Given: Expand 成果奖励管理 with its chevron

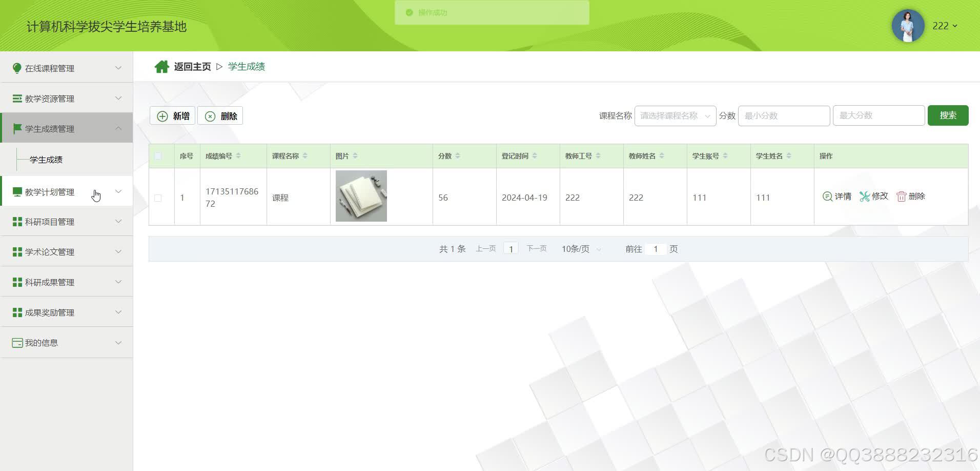Looking at the screenshot, I should point(118,312).
